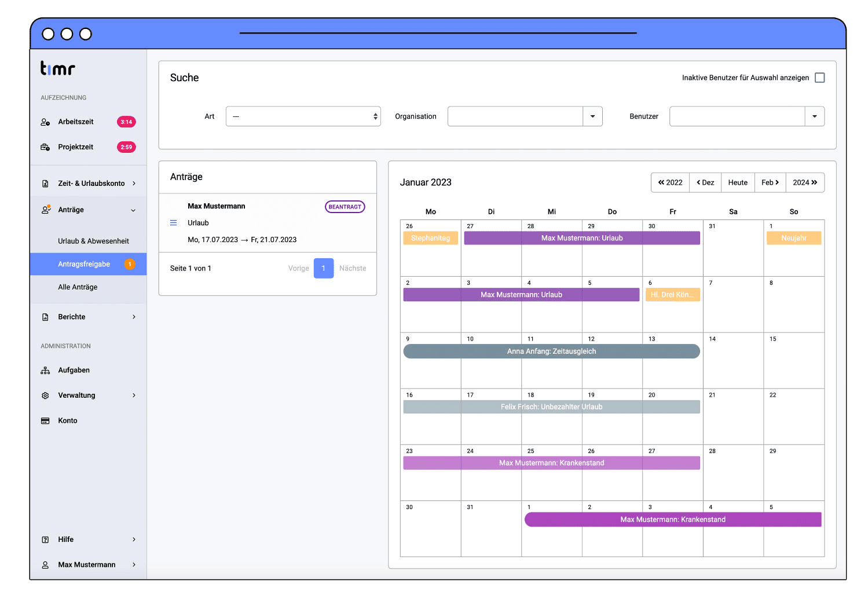
Task: Expand the Max Mustermann user chevron
Action: tap(134, 565)
